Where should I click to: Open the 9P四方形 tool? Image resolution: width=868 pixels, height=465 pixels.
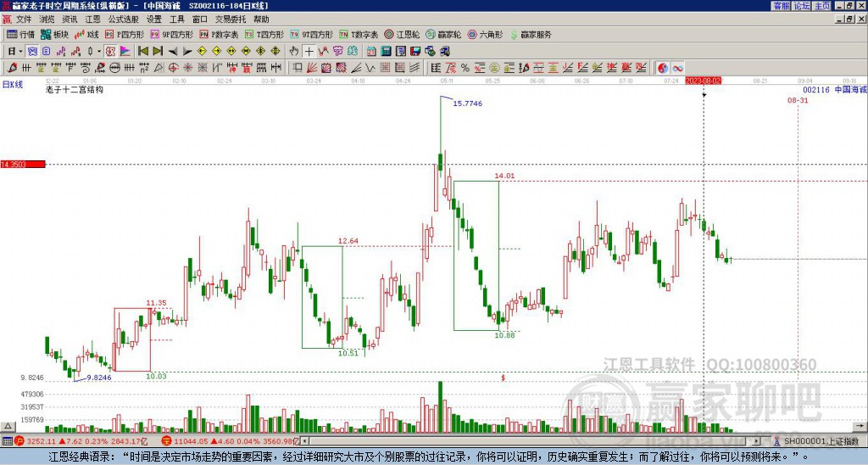172,34
